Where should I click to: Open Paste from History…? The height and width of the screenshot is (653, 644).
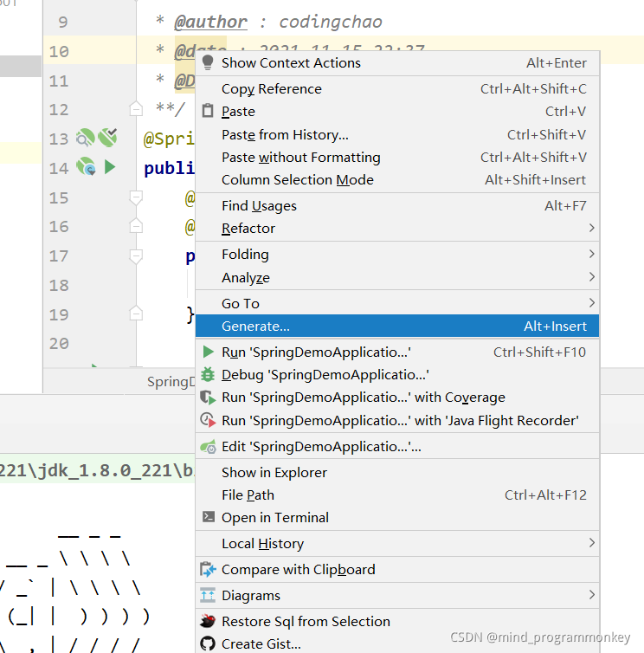tap(397, 134)
